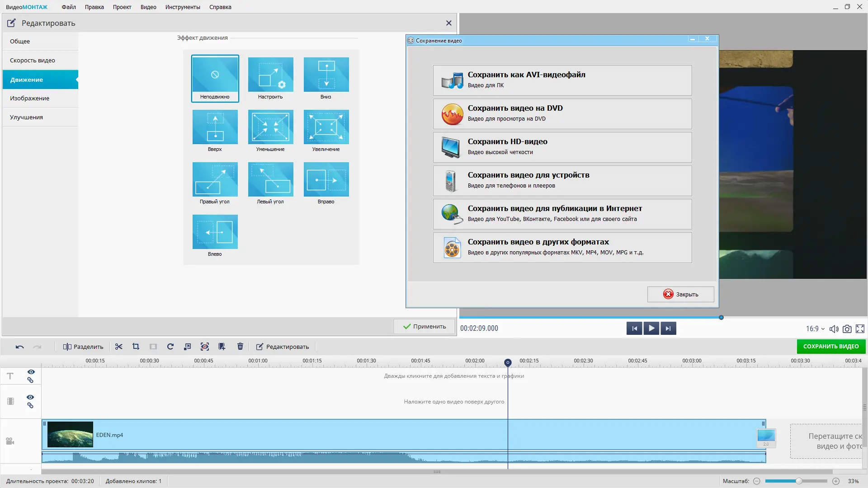Image resolution: width=868 pixels, height=488 pixels.
Task: Click the volume speaker icon
Action: pos(834,329)
